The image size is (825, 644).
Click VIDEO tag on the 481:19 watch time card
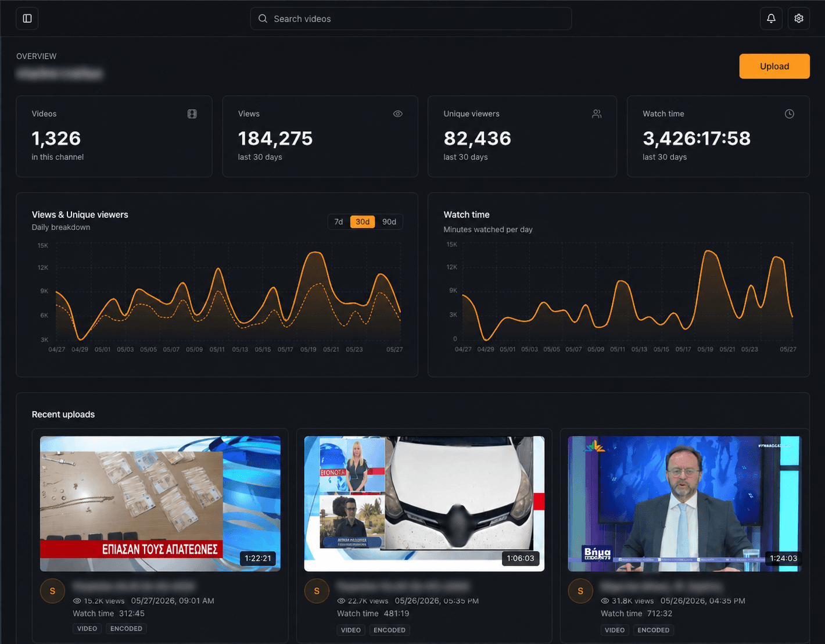pos(351,630)
